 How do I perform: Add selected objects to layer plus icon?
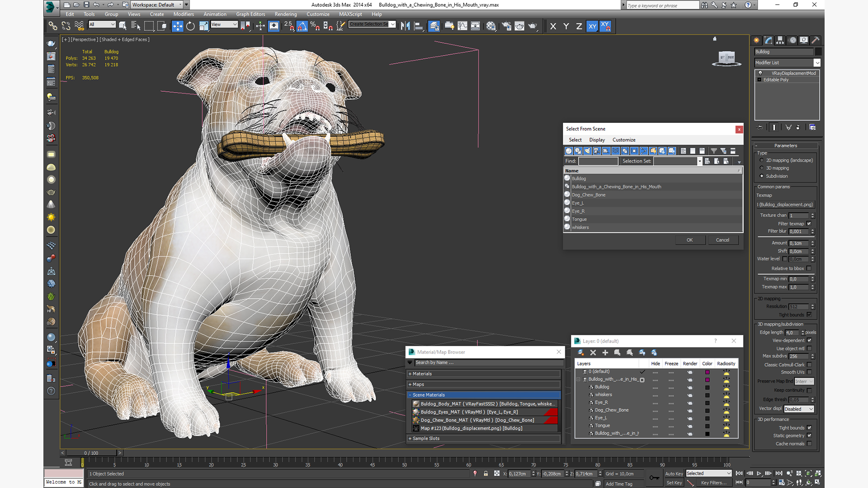(605, 352)
